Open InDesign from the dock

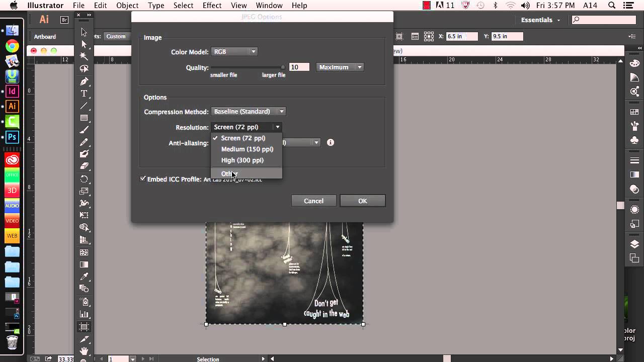tap(12, 92)
